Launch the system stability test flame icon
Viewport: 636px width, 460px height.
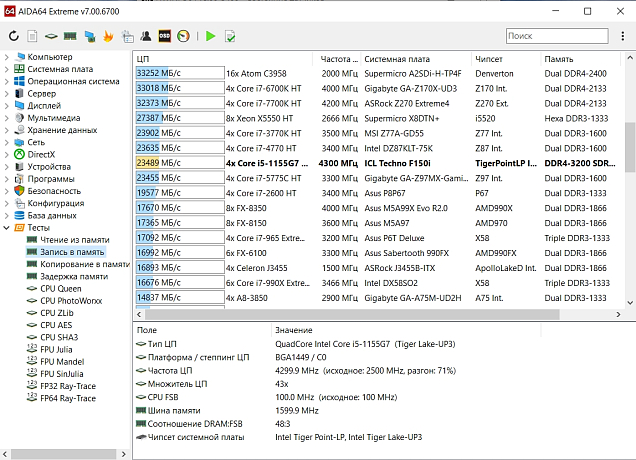pos(107,37)
